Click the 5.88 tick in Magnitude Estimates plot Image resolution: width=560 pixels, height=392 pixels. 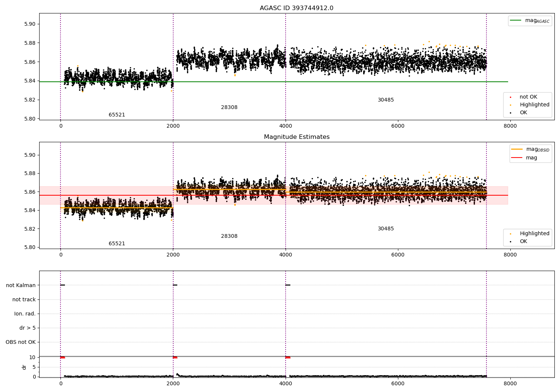coord(29,173)
